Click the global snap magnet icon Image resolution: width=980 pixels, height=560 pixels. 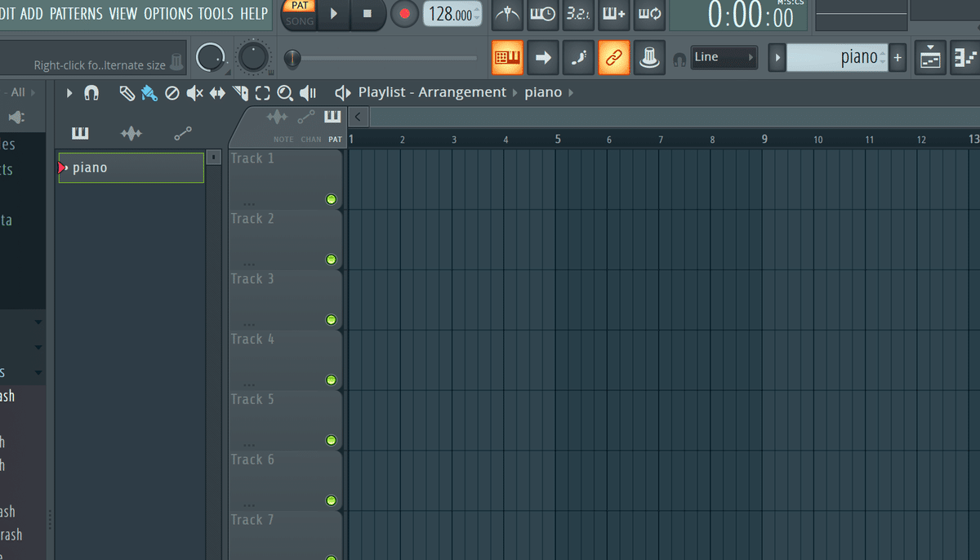[679, 59]
